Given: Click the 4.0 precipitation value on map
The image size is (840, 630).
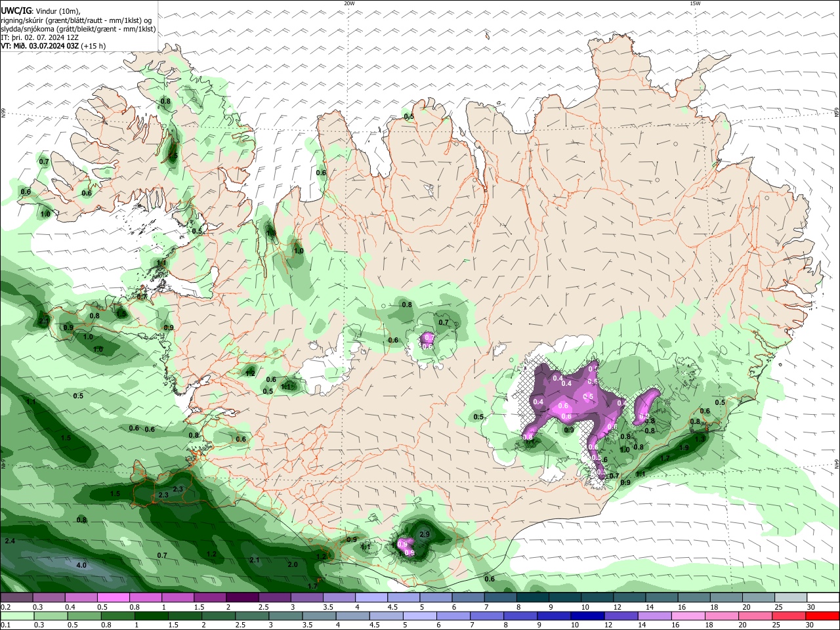Looking at the screenshot, I should 81,565.
